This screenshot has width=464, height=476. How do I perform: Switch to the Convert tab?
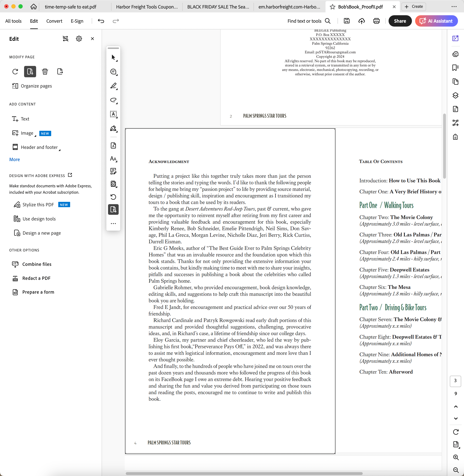pos(54,21)
